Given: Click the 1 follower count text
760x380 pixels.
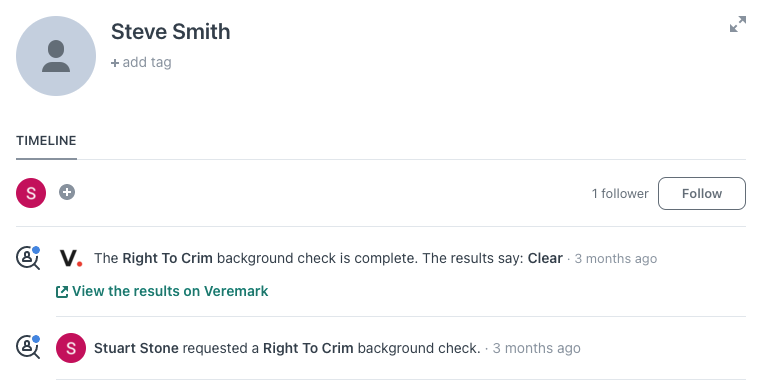Looking at the screenshot, I should click(620, 194).
